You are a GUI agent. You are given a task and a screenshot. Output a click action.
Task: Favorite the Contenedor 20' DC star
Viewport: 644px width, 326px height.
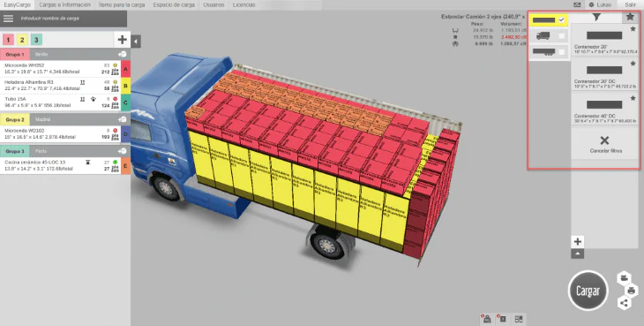633,64
